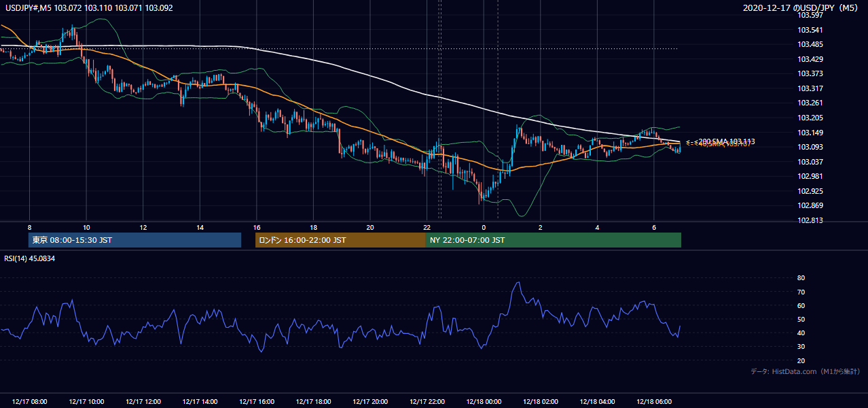Click price axis label 102.981
The height and width of the screenshot is (408, 868).
810,176
